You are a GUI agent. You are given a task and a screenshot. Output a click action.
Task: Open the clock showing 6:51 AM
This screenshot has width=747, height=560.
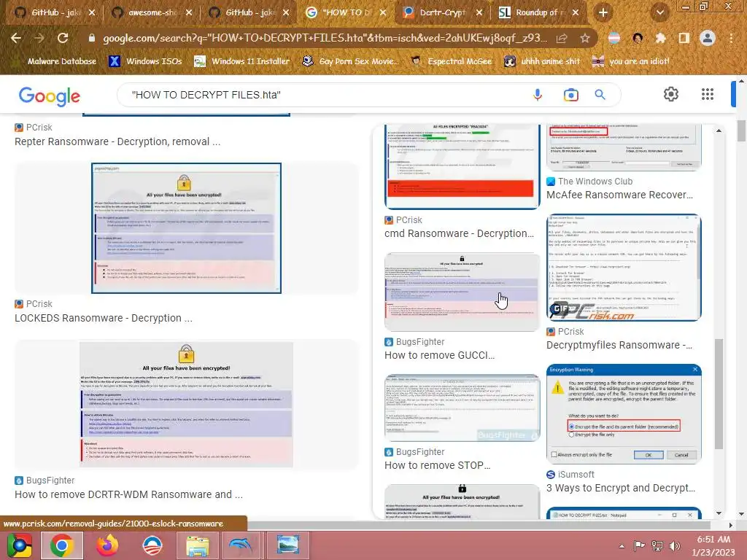(713, 545)
